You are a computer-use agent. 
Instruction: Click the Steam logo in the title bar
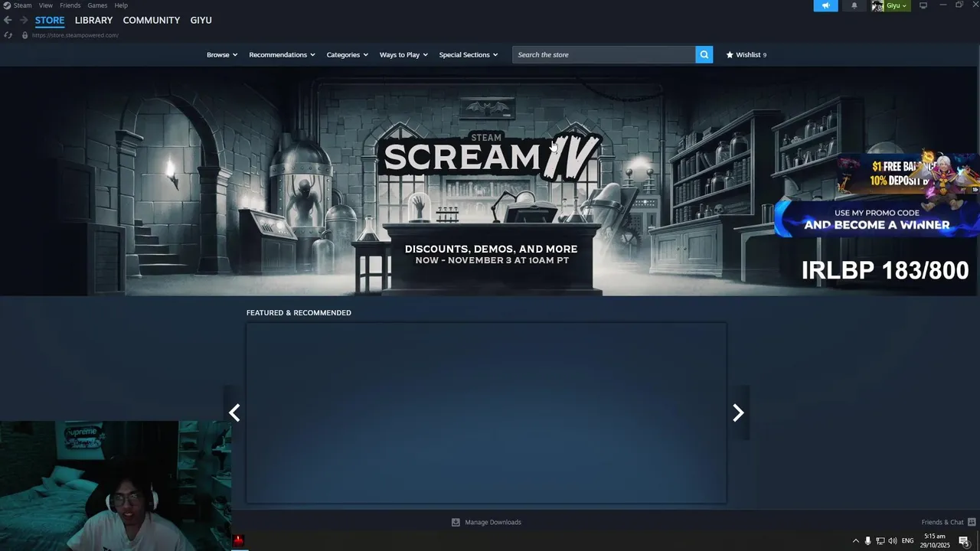(x=7, y=5)
